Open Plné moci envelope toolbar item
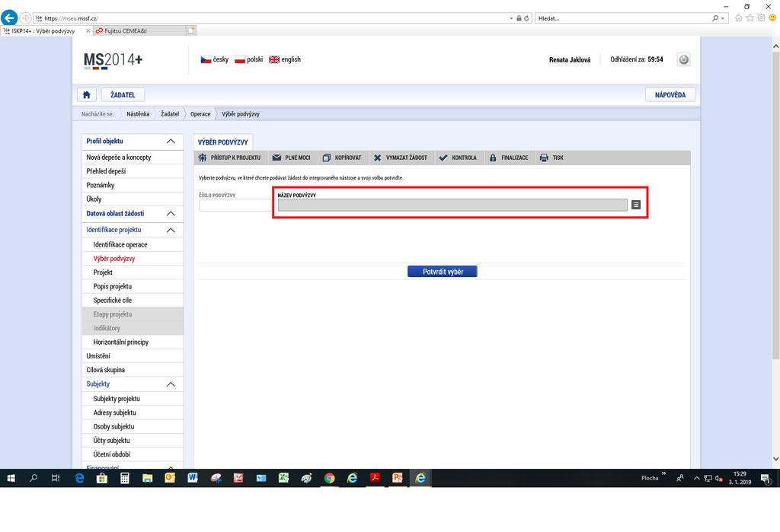The image size is (780, 532). click(x=291, y=158)
